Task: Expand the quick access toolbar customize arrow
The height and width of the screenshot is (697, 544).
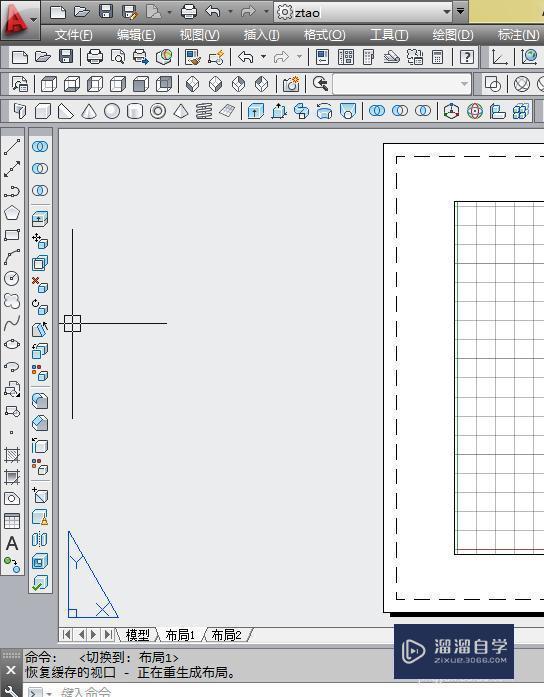Action: coord(460,11)
